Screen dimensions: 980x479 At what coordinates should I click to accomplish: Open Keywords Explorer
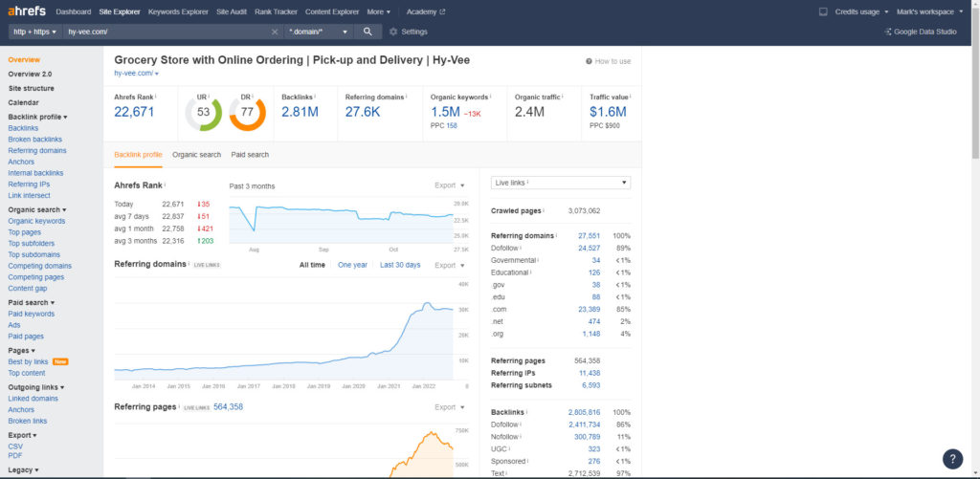point(178,11)
